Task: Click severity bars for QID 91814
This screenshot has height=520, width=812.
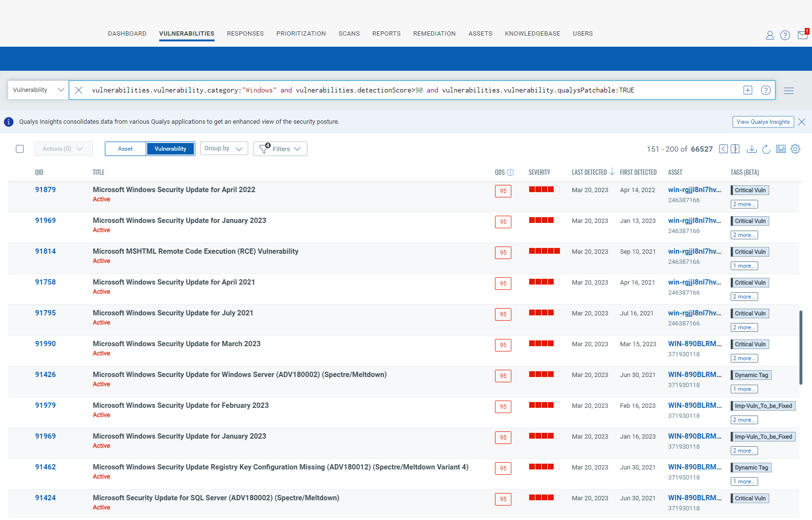Action: 545,251
